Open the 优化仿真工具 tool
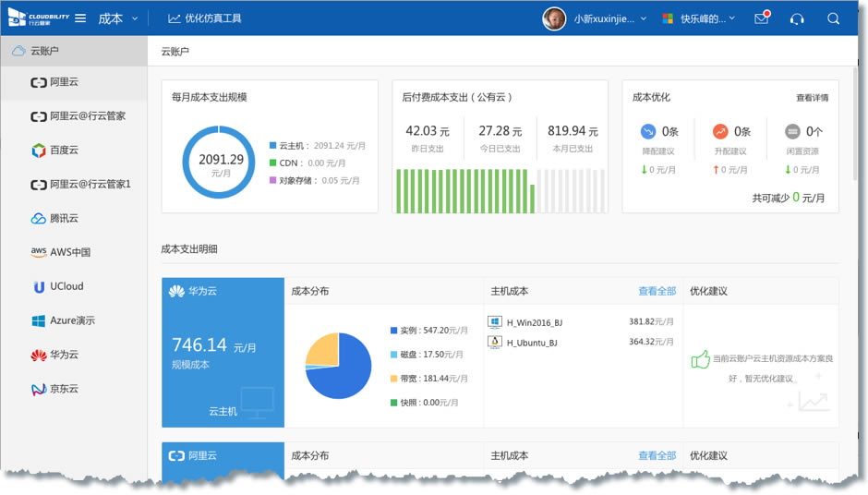The height and width of the screenshot is (495, 868). click(x=205, y=18)
